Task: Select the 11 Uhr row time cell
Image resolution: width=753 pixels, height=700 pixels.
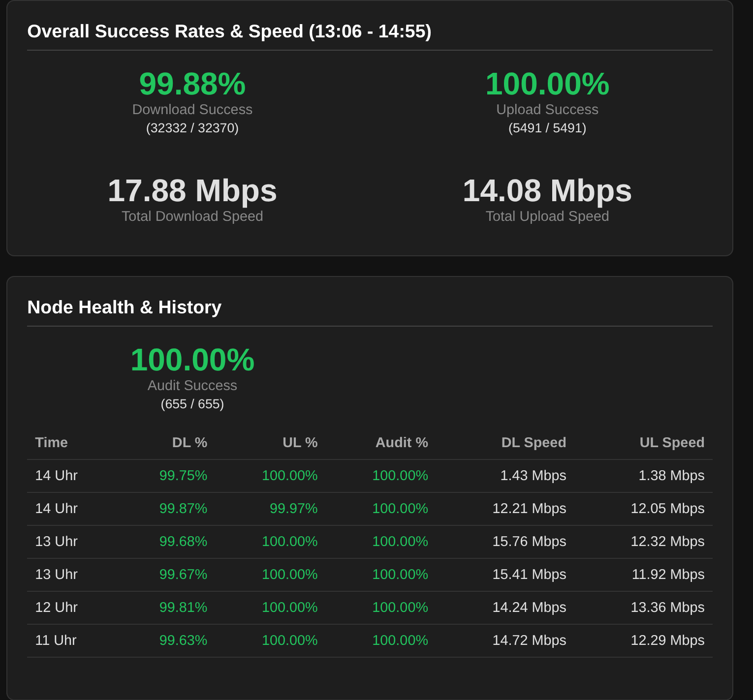Action: (x=56, y=640)
